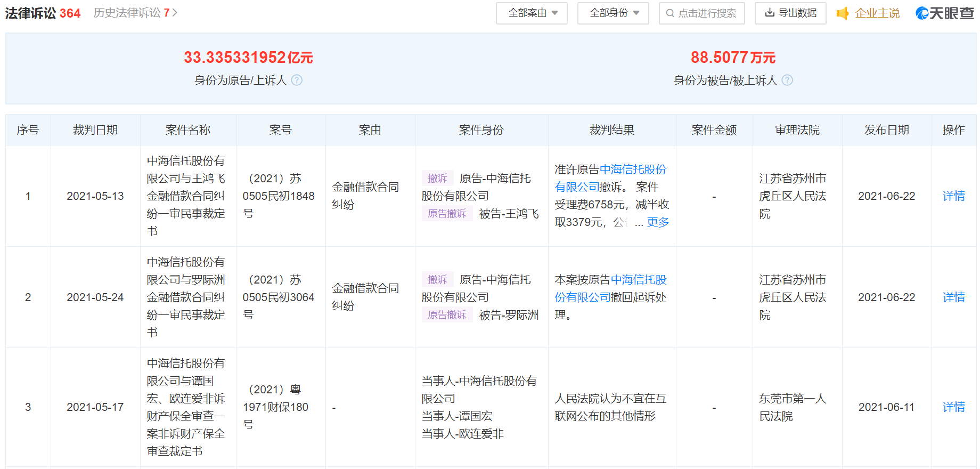Open 详情 for case row 3
Viewport: 980px width, 469px height.
click(x=953, y=407)
